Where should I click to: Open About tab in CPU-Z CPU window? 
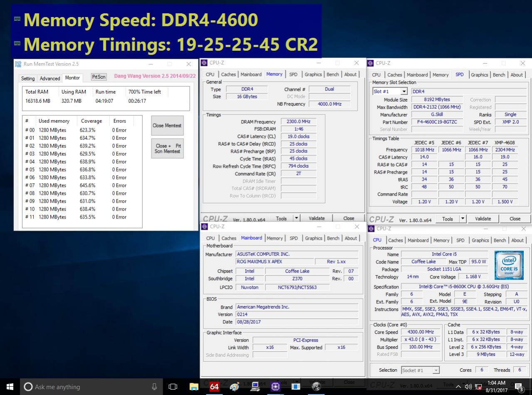click(517, 241)
